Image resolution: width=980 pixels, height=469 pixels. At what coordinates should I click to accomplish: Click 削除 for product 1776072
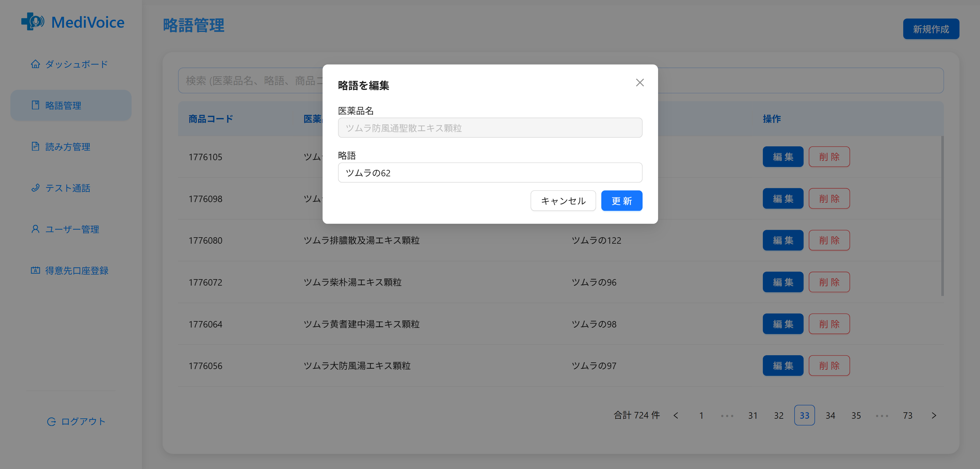[829, 282]
